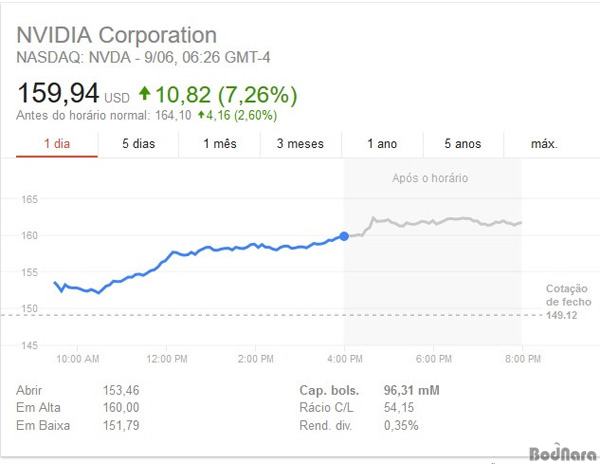
Task: Click the 'Abrir' opening price 153,46
Action: tap(121, 390)
